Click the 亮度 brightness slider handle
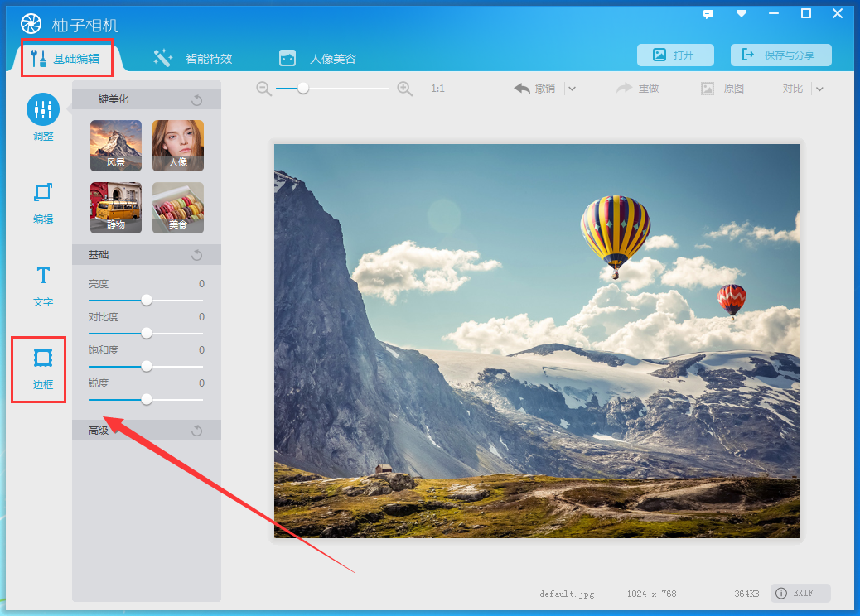The height and width of the screenshot is (616, 860). click(147, 301)
